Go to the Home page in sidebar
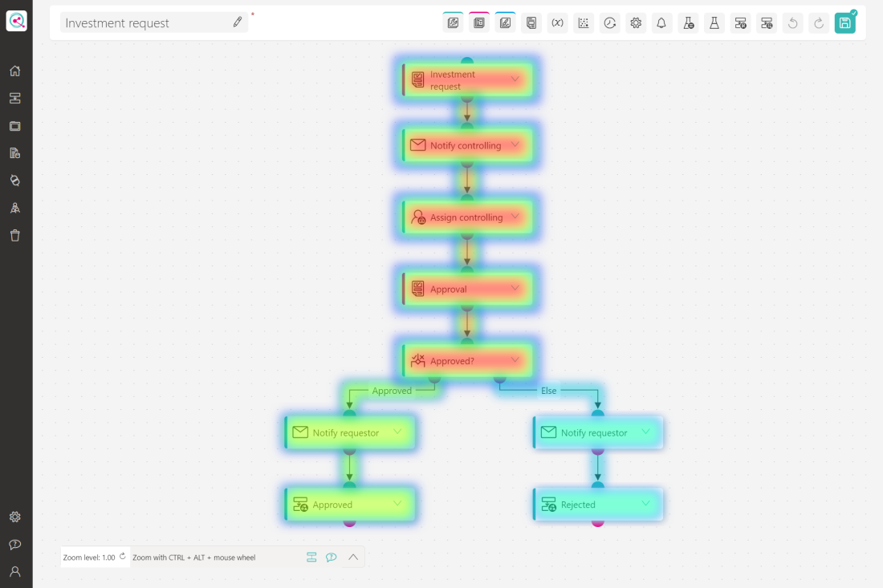Viewport: 883px width, 588px height. pyautogui.click(x=15, y=71)
